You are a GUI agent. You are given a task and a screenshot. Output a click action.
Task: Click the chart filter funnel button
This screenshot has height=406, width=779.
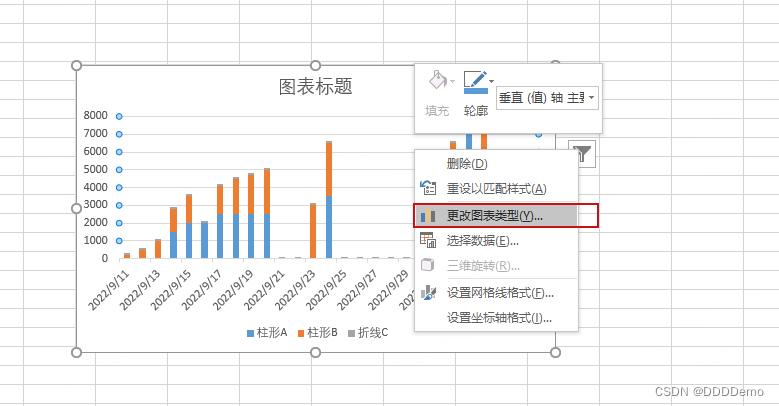[x=582, y=154]
